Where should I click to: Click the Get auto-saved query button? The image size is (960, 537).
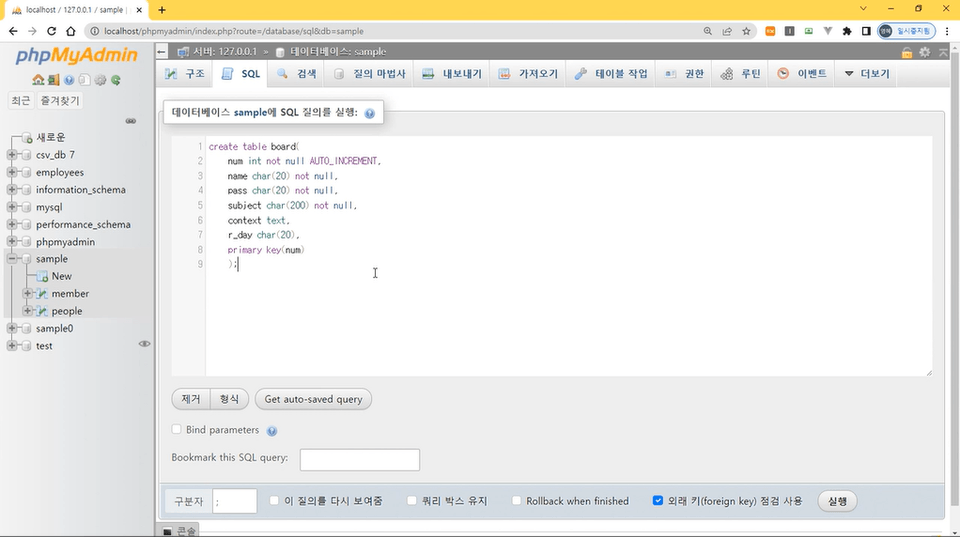[x=313, y=399]
